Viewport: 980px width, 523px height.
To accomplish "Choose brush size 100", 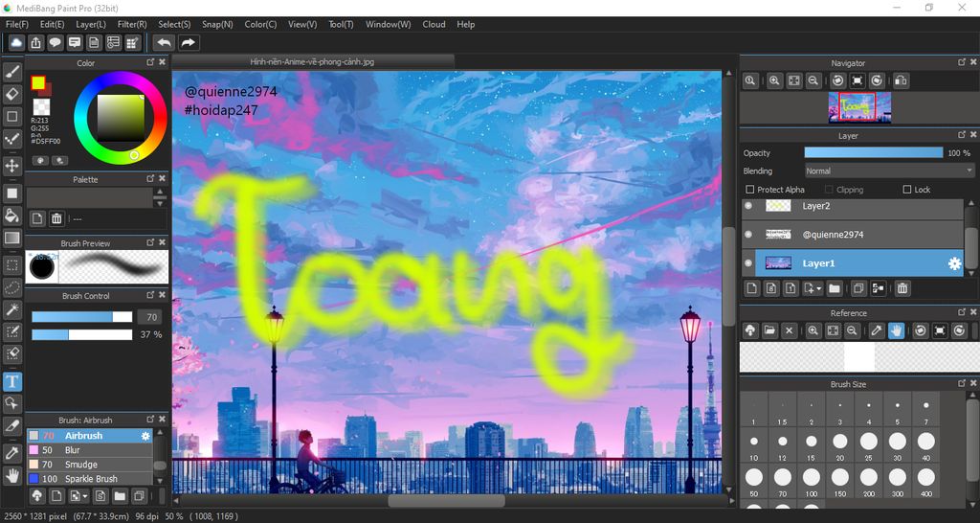I will [x=812, y=482].
